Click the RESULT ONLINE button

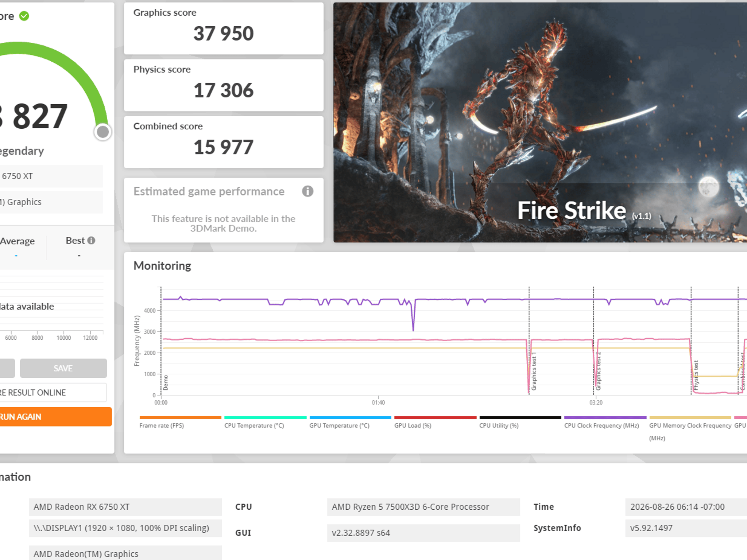(x=53, y=393)
